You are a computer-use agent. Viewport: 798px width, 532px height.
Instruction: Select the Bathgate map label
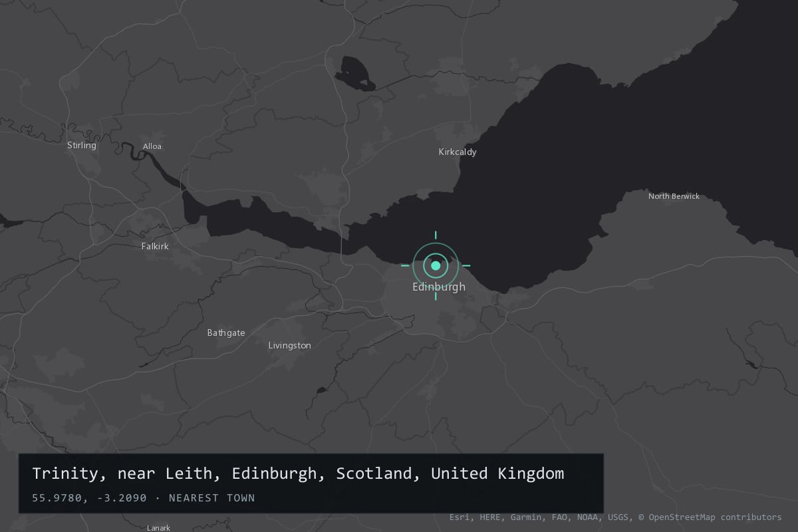(x=226, y=332)
